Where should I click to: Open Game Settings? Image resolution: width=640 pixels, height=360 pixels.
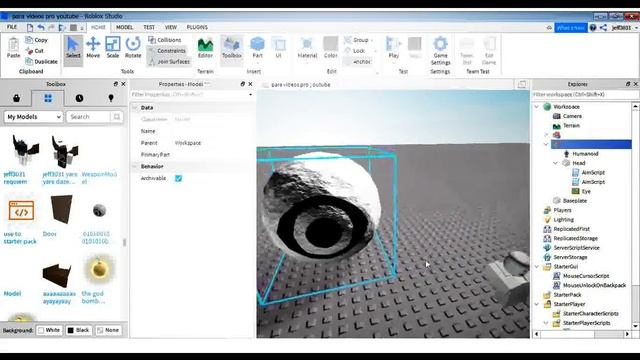(x=440, y=51)
